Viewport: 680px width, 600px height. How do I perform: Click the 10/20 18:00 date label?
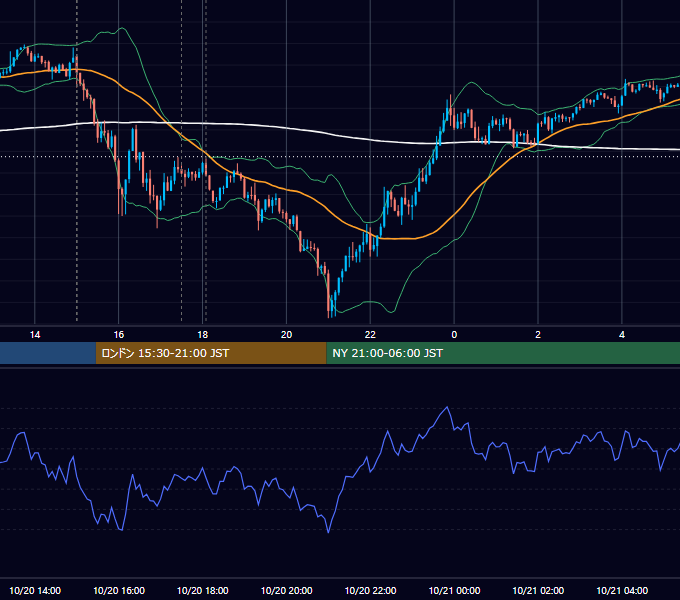click(x=203, y=590)
